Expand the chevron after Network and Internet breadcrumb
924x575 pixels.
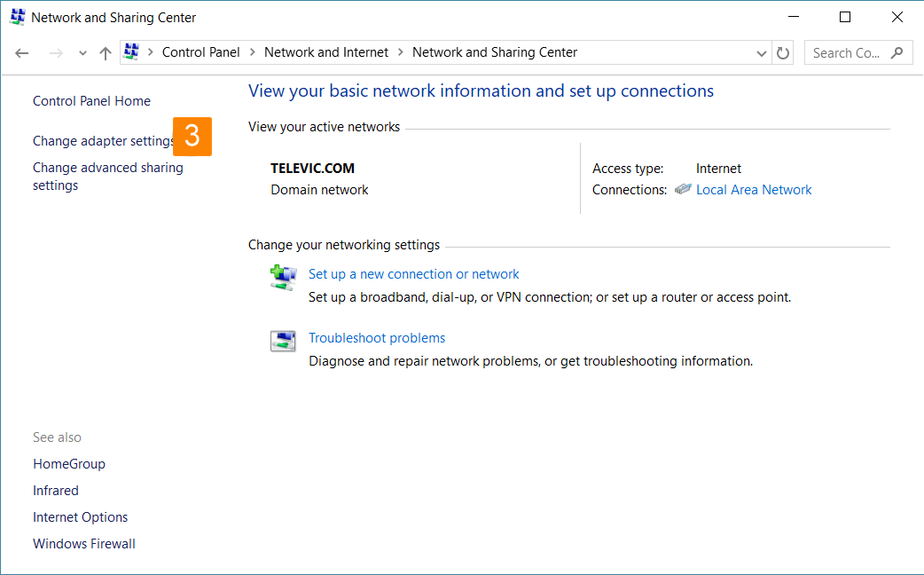[x=401, y=52]
